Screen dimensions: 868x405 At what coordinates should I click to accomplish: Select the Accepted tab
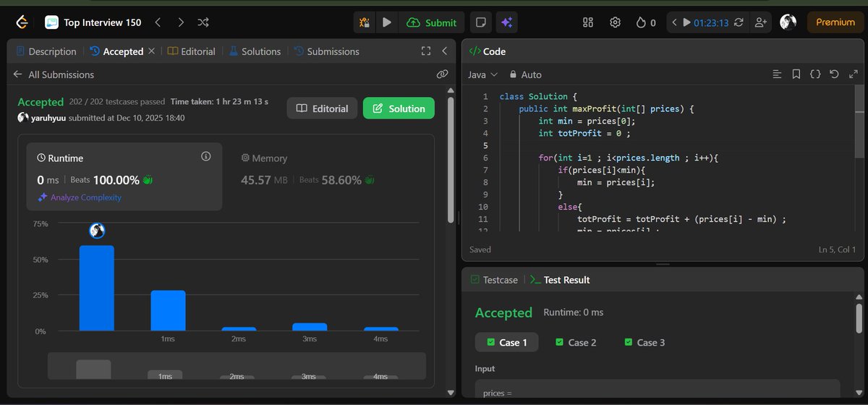click(x=116, y=51)
